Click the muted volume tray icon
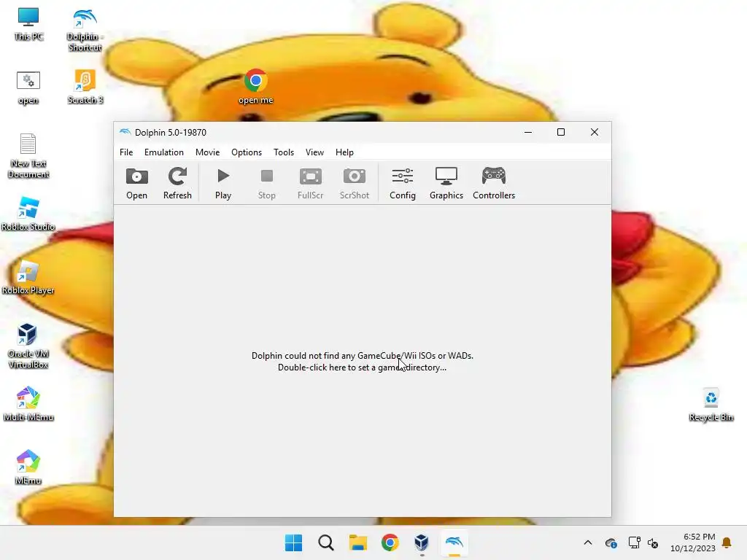Viewport: 747px width, 560px height. tap(653, 542)
